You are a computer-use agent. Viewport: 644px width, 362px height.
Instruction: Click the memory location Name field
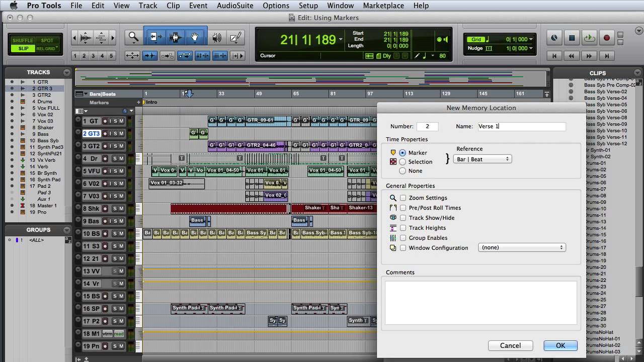pos(522,126)
